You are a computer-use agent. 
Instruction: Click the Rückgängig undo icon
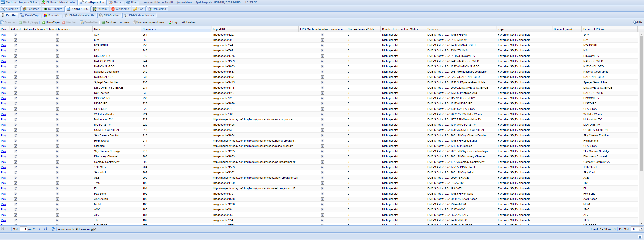(21, 22)
